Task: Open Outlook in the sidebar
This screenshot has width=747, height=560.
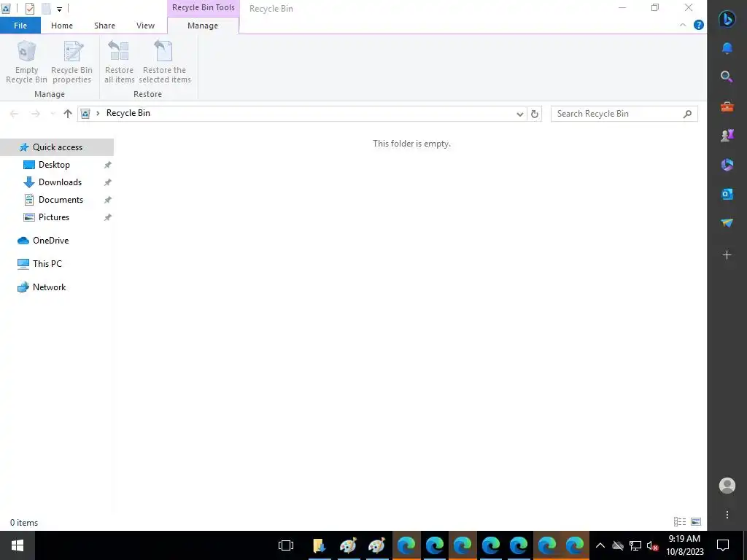Action: click(x=727, y=194)
